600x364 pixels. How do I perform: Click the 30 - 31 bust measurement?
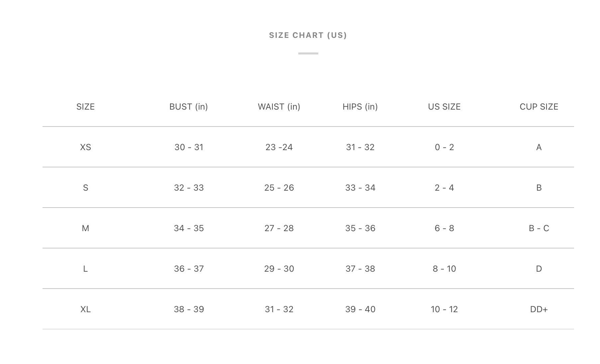tap(189, 147)
